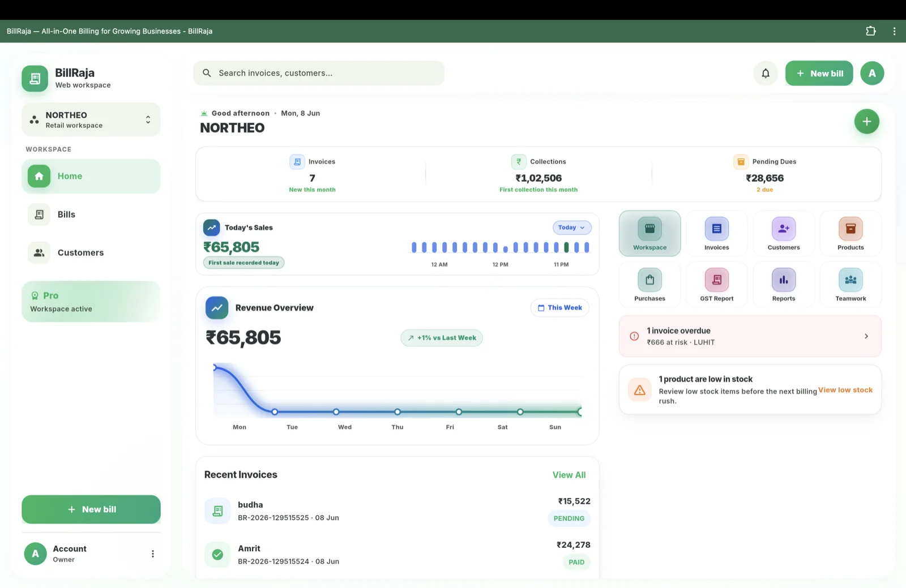Image resolution: width=906 pixels, height=588 pixels.
Task: Click the ₹1,02,506 collections value
Action: click(539, 178)
